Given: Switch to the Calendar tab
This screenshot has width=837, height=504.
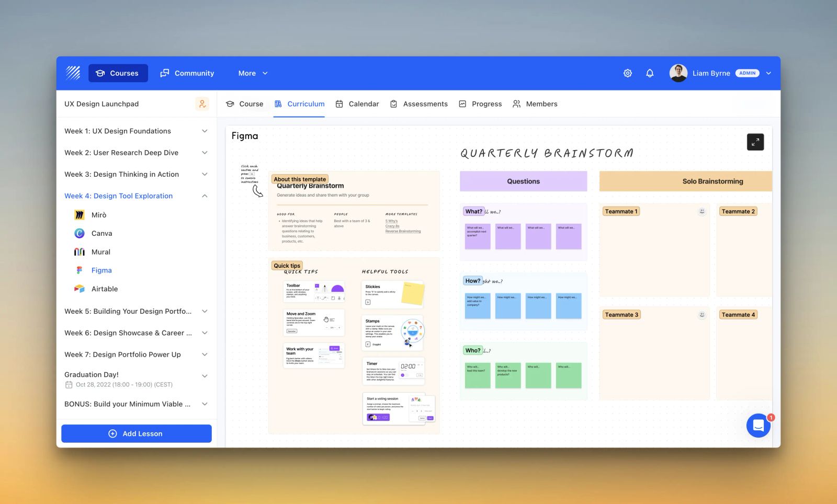Looking at the screenshot, I should click(x=357, y=104).
